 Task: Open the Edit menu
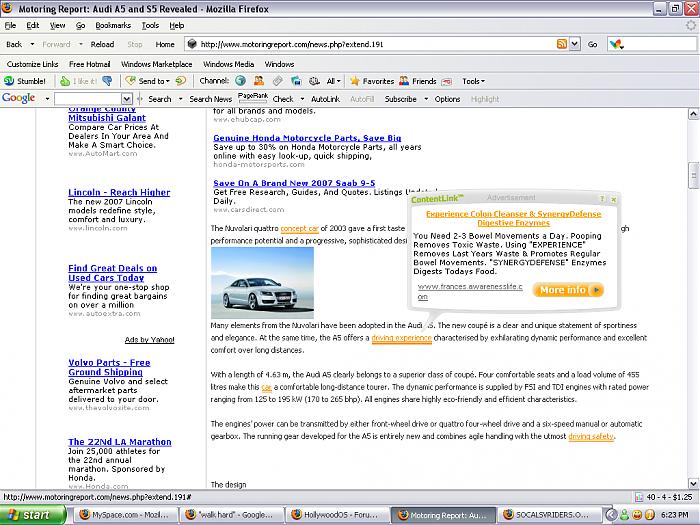[33, 25]
